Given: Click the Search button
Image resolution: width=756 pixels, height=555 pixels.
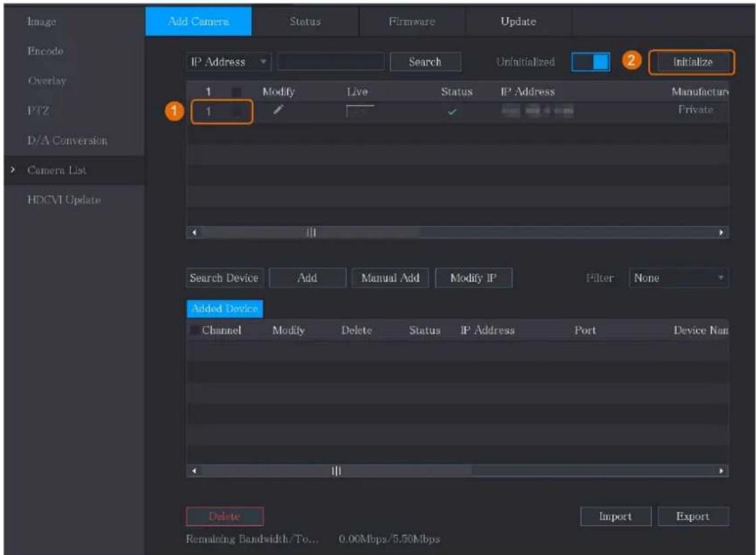Looking at the screenshot, I should pos(426,62).
